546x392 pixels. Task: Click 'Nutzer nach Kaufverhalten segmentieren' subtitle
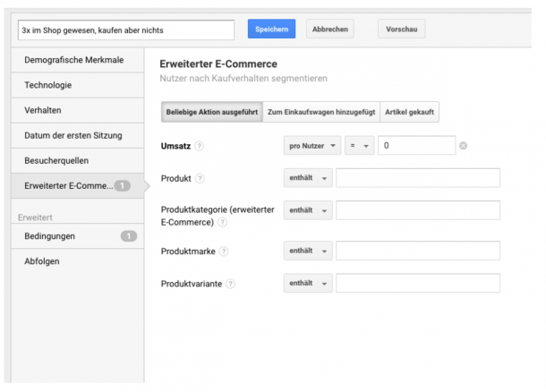243,79
